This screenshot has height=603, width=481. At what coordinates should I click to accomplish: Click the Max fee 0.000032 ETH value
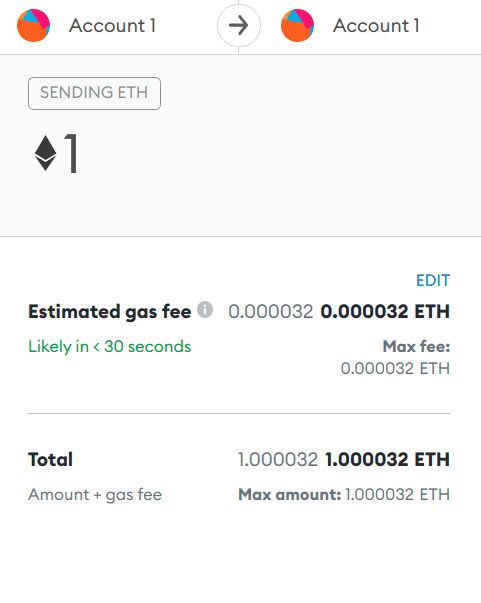[x=395, y=368]
